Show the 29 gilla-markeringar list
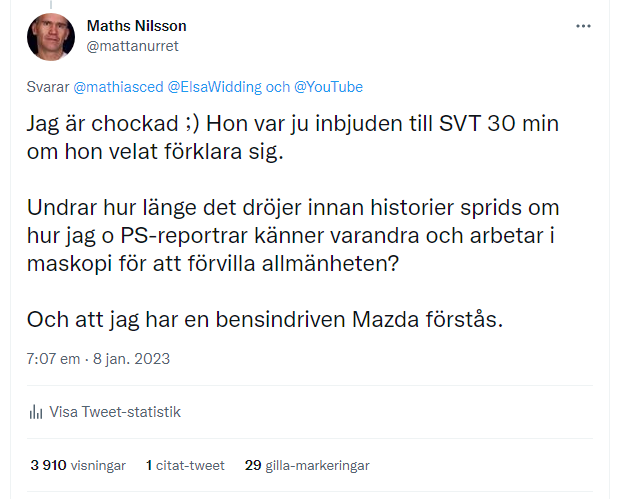The height and width of the screenshot is (499, 626). tap(307, 465)
